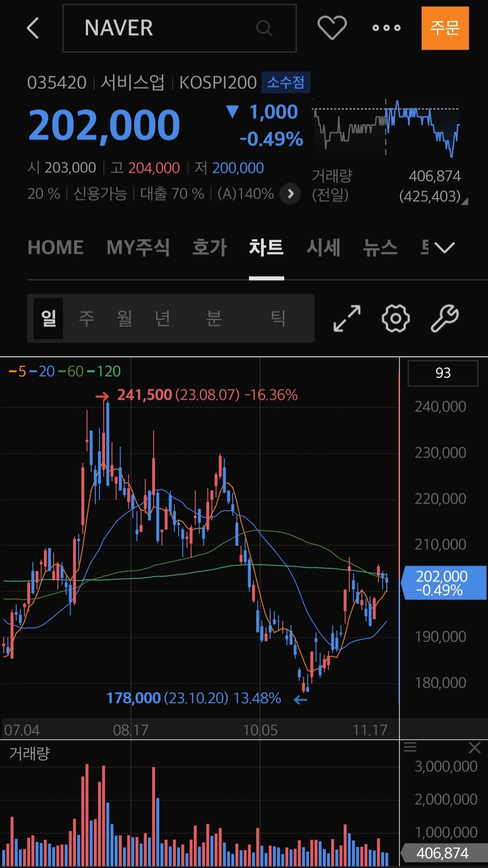Expand chart to fullscreen arrows icon
Image resolution: width=488 pixels, height=868 pixels.
pyautogui.click(x=347, y=318)
